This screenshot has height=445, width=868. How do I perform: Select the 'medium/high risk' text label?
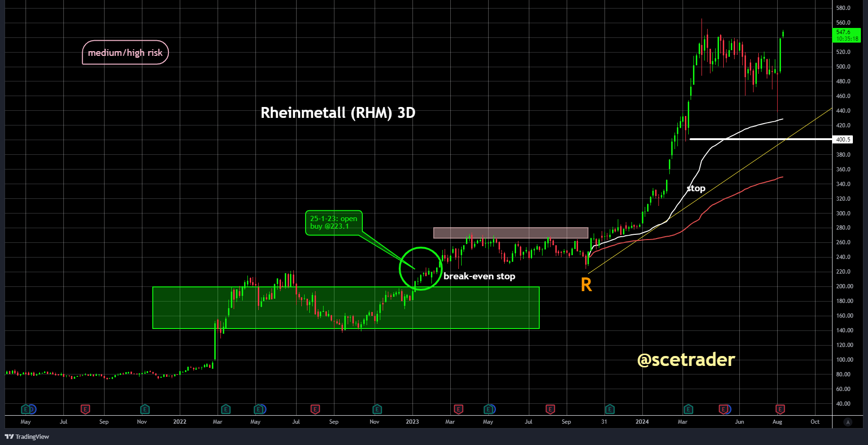125,53
